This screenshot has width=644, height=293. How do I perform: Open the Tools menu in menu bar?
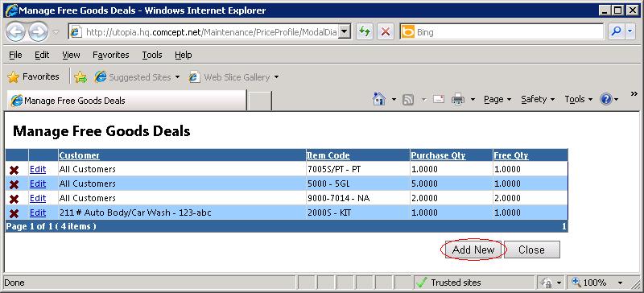[x=152, y=55]
